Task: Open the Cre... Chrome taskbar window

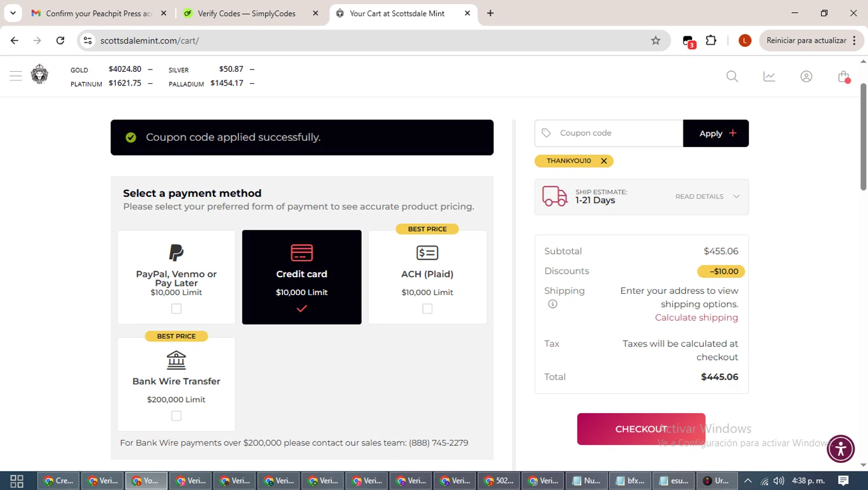Action: coord(59,481)
